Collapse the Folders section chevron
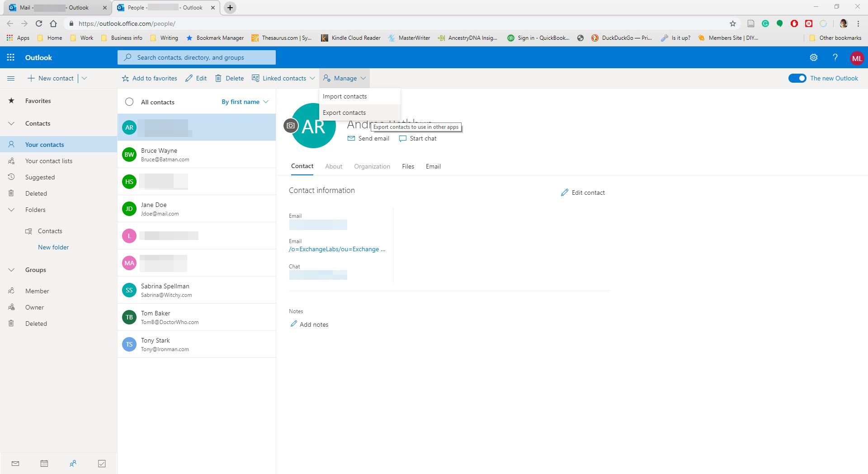The width and height of the screenshot is (868, 474). pyautogui.click(x=11, y=210)
